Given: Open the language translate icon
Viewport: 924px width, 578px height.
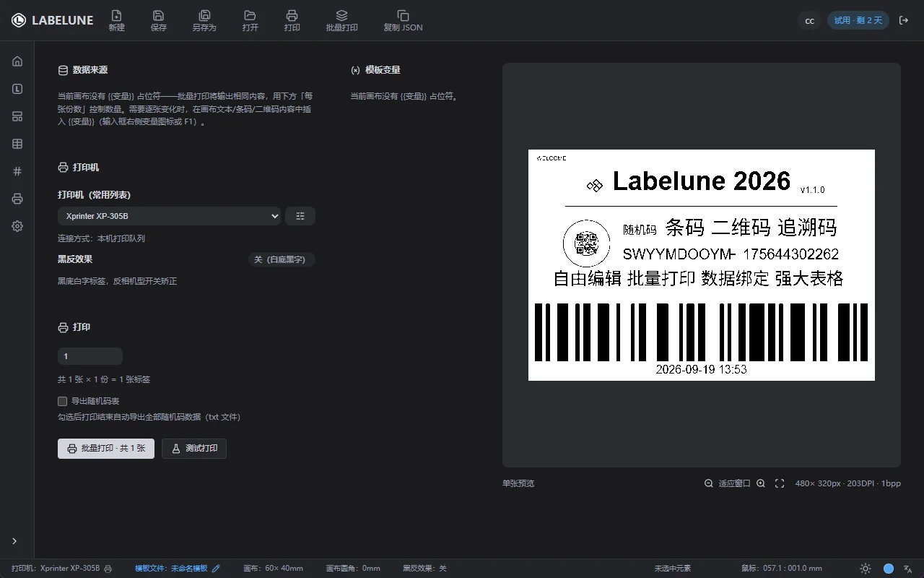Looking at the screenshot, I should pos(908,569).
